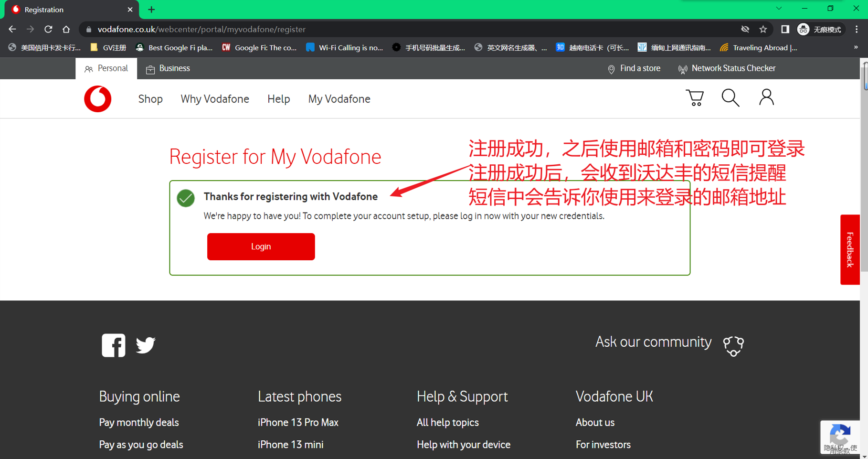This screenshot has width=868, height=459.
Task: Switch to the Business tab
Action: click(x=168, y=68)
